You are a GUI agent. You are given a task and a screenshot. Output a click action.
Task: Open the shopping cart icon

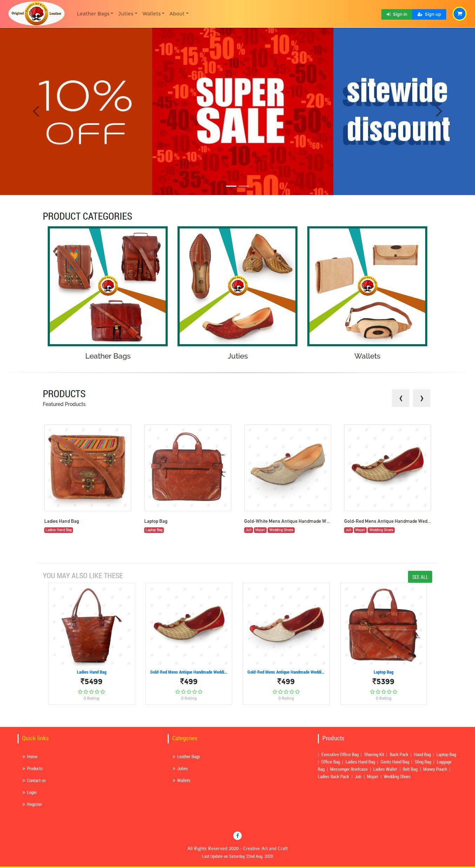pyautogui.click(x=460, y=14)
